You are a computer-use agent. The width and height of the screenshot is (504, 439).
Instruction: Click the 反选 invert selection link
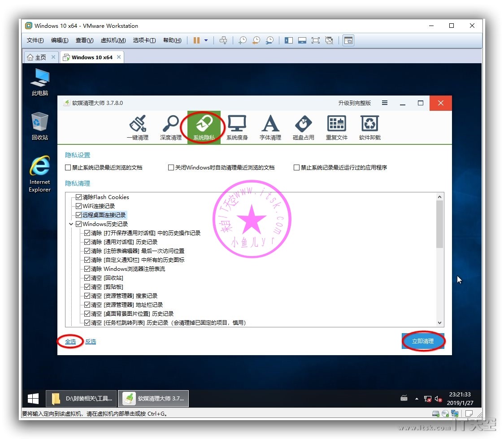(91, 341)
